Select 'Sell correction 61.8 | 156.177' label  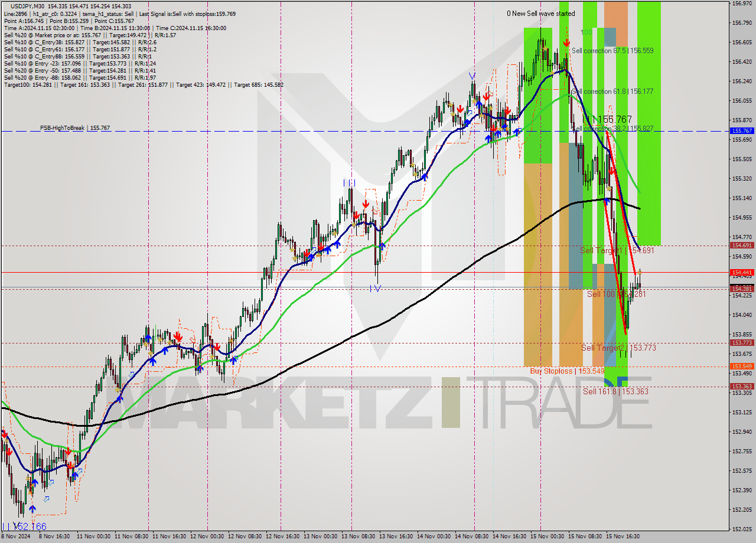pos(613,91)
